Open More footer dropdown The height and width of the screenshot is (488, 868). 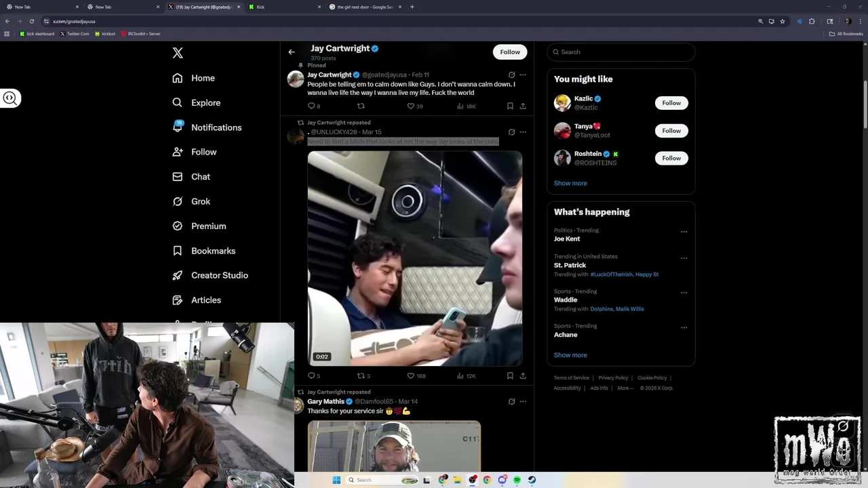625,388
